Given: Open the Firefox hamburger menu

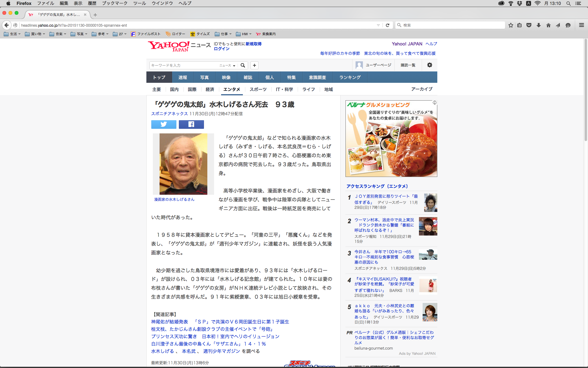Looking at the screenshot, I should [581, 25].
